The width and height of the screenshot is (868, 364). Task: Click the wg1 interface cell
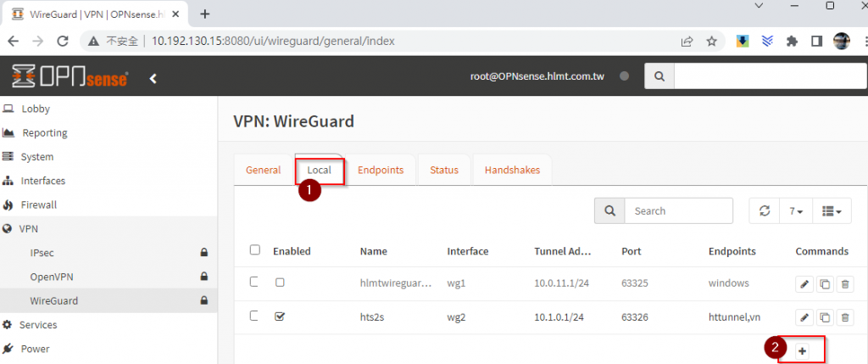[x=455, y=283]
